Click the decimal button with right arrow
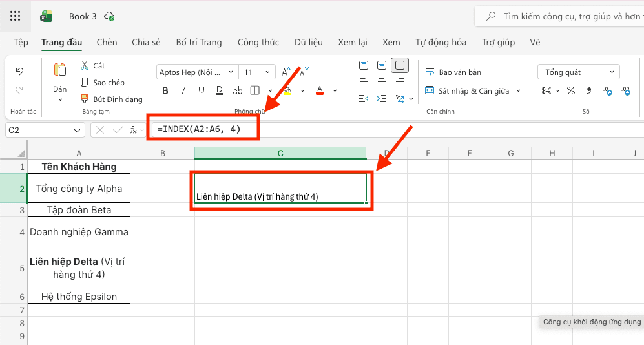The width and height of the screenshot is (644, 345). tap(627, 90)
